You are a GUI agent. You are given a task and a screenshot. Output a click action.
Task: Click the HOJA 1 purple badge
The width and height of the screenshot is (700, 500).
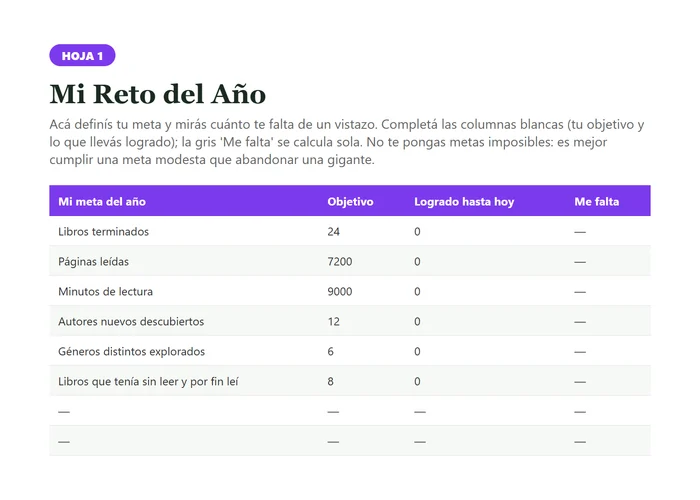(x=82, y=55)
